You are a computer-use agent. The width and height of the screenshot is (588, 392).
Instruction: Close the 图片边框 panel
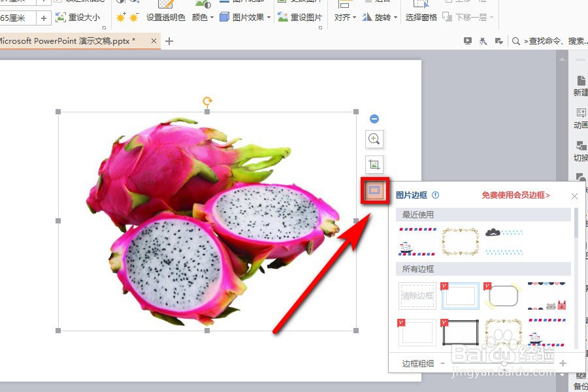point(574,196)
